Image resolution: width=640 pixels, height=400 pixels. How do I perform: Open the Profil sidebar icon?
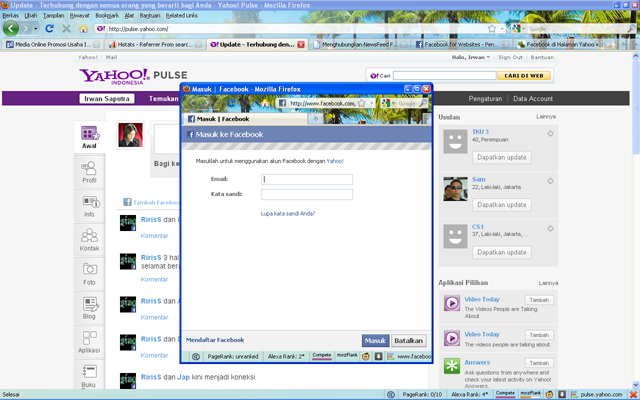tap(89, 171)
